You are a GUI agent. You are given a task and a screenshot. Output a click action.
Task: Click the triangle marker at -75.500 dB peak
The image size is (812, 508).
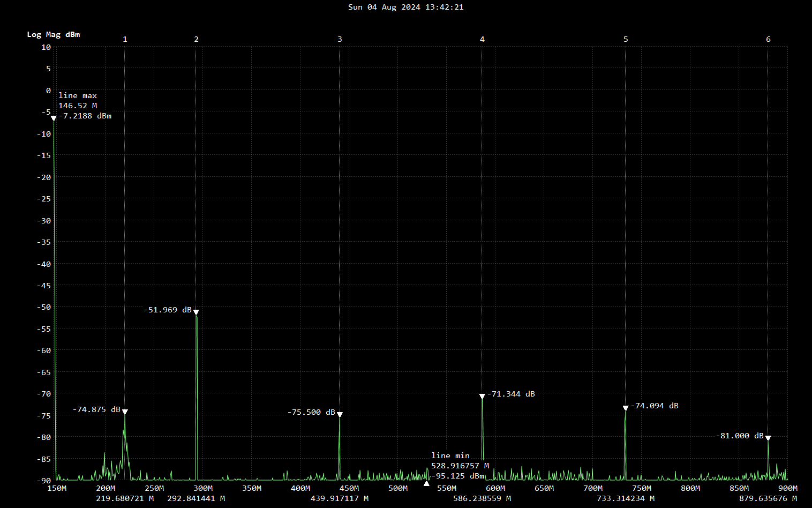340,414
